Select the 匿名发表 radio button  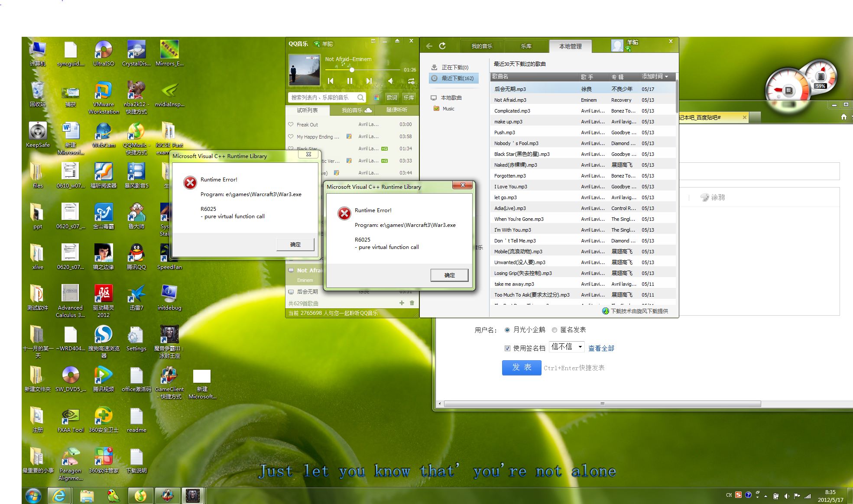click(x=555, y=330)
